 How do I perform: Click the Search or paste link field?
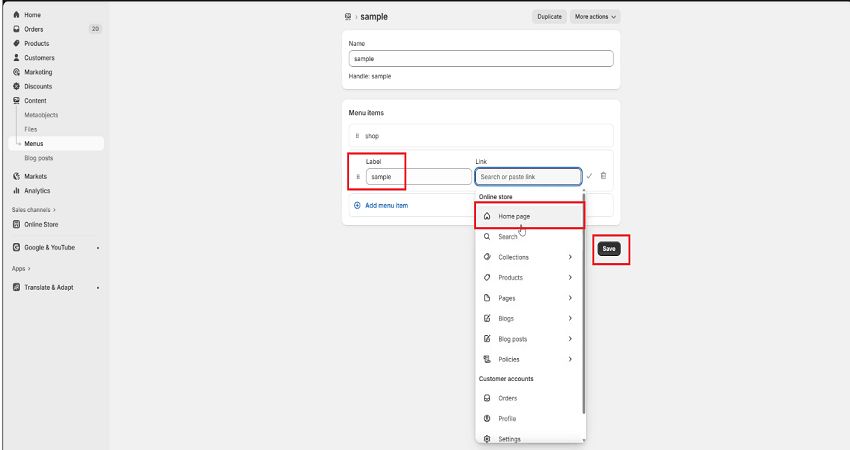click(x=529, y=177)
